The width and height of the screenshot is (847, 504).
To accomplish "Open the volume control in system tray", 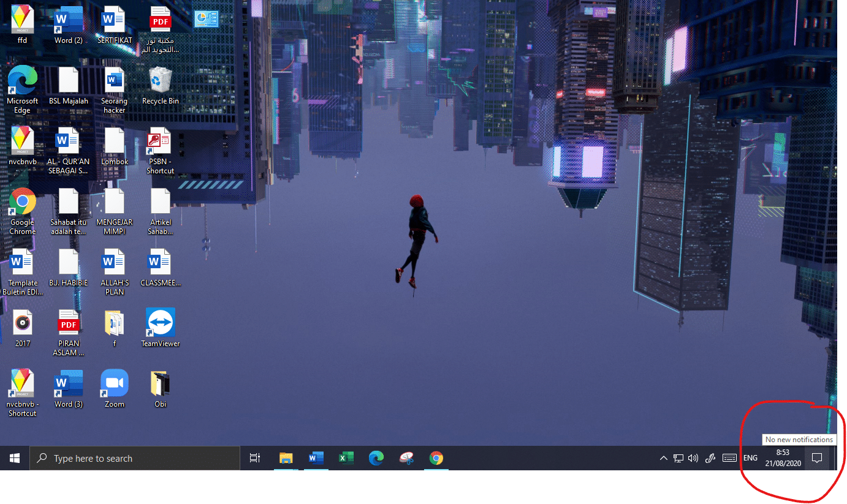I will tap(693, 458).
